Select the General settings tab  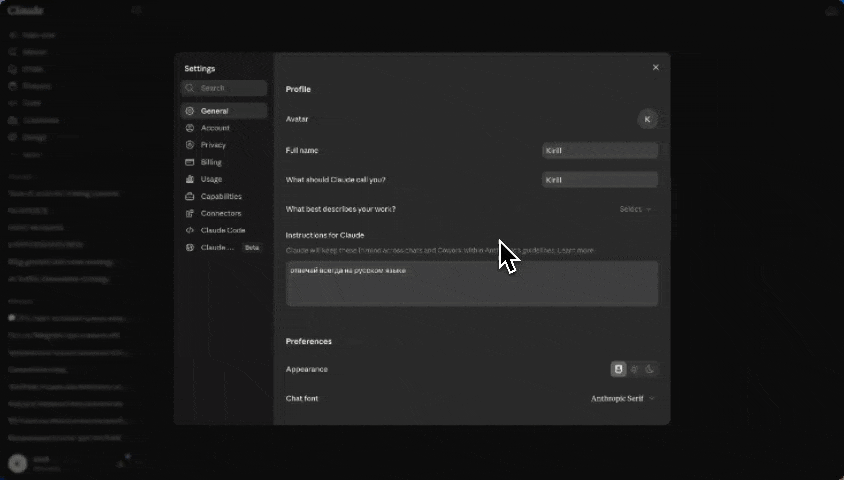click(224, 111)
